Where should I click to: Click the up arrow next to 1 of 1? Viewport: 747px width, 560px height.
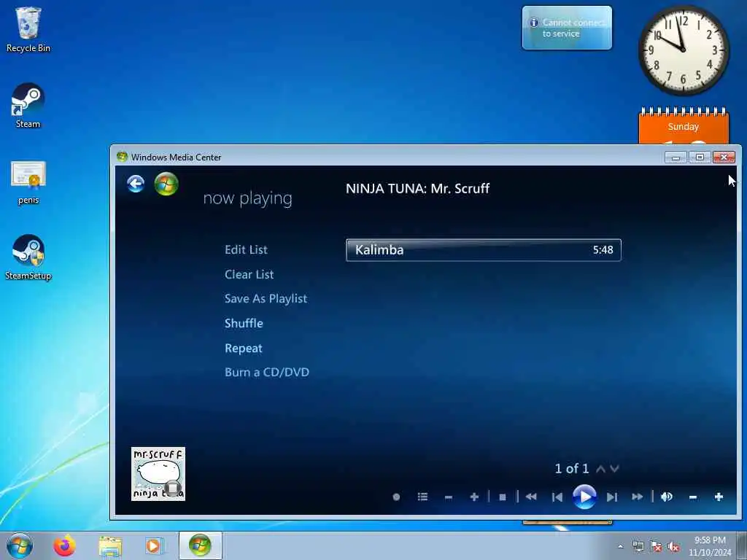[x=601, y=469]
